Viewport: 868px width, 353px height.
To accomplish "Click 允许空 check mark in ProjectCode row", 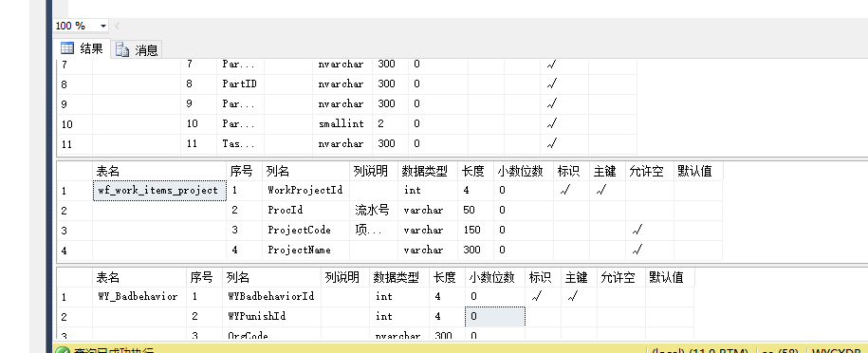I will click(x=649, y=230).
